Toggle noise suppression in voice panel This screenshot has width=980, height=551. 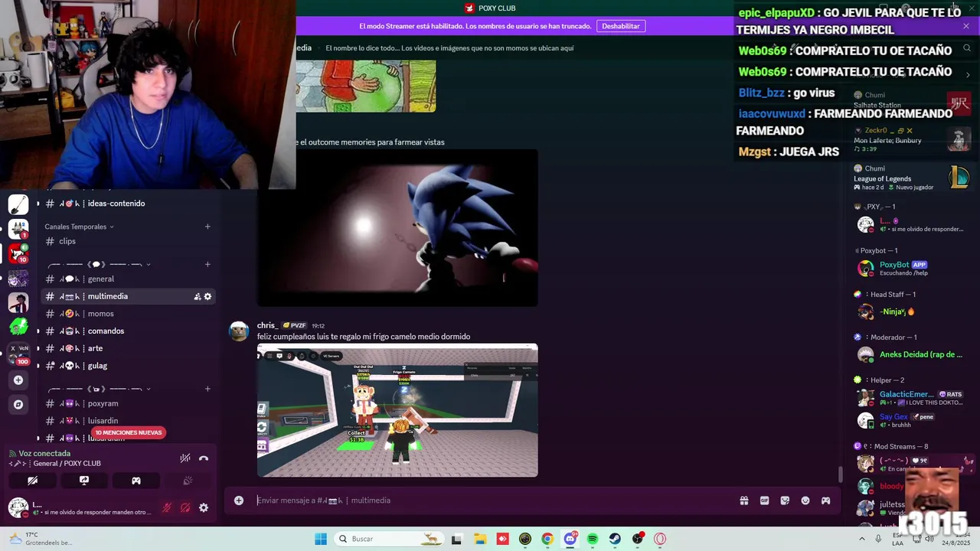coord(185,458)
